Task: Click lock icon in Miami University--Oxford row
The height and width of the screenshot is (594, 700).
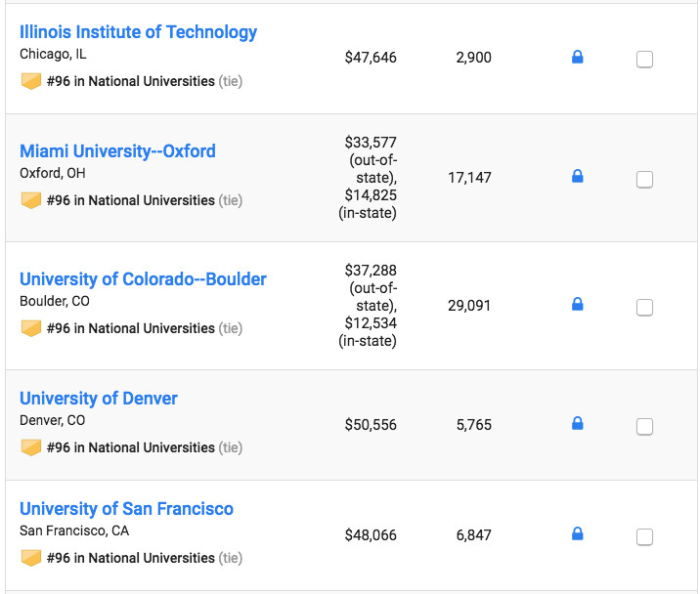Action: pos(577,177)
